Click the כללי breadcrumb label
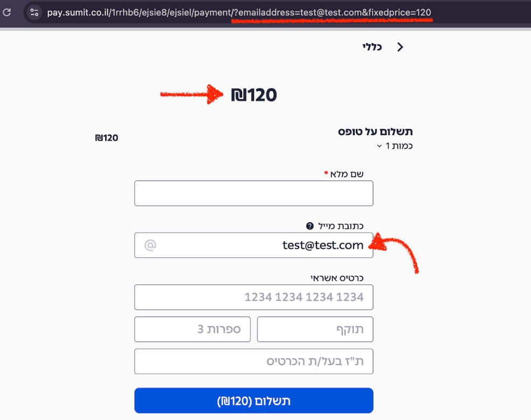The width and height of the screenshot is (531, 420). pyautogui.click(x=372, y=47)
